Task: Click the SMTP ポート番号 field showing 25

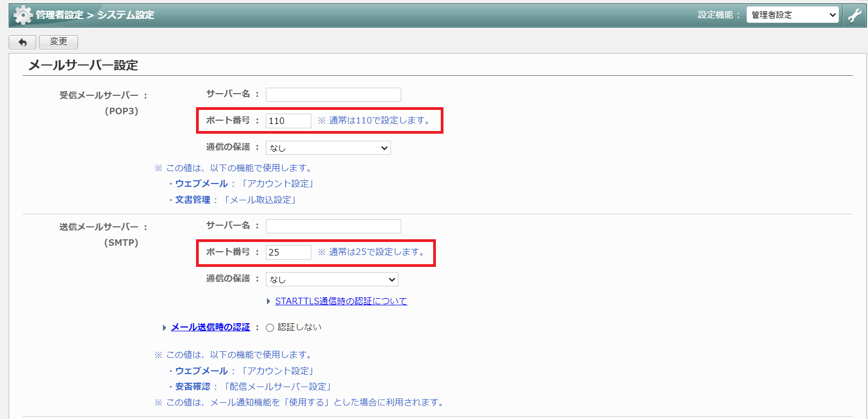Action: tap(288, 252)
